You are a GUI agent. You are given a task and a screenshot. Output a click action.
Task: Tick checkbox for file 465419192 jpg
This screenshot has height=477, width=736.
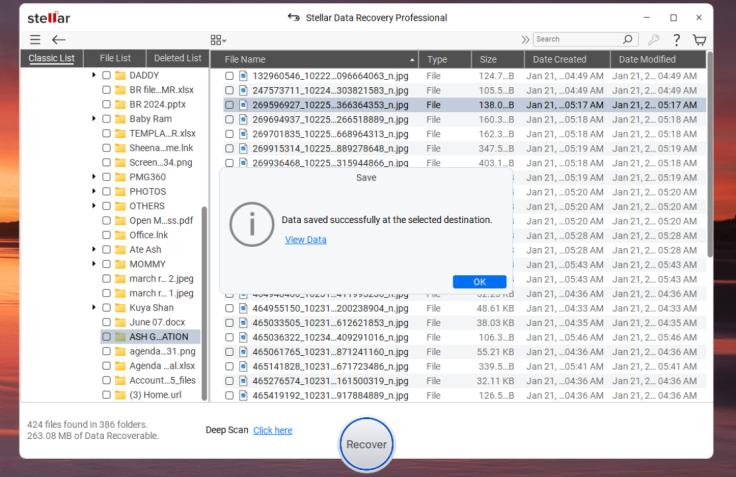229,395
